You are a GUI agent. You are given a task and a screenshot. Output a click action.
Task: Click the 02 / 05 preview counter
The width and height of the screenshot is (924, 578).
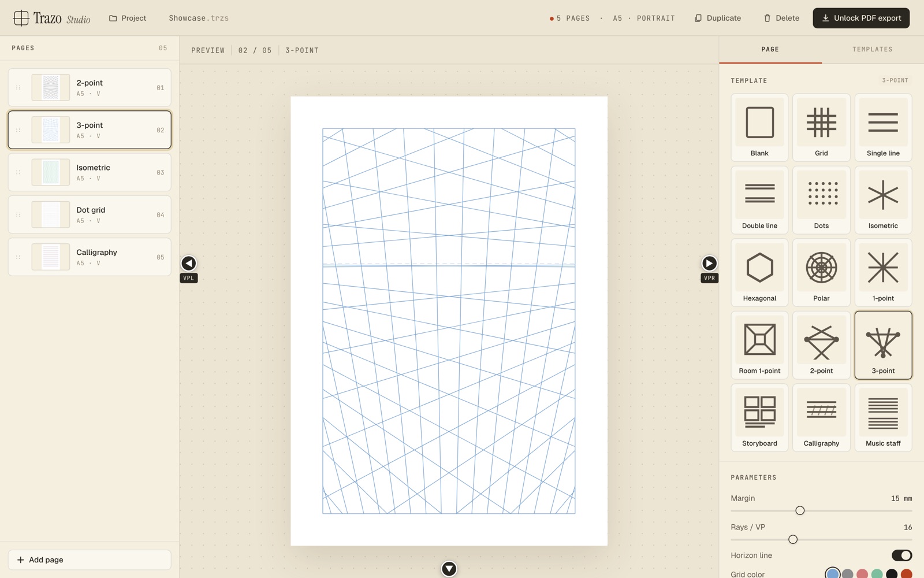tap(255, 50)
